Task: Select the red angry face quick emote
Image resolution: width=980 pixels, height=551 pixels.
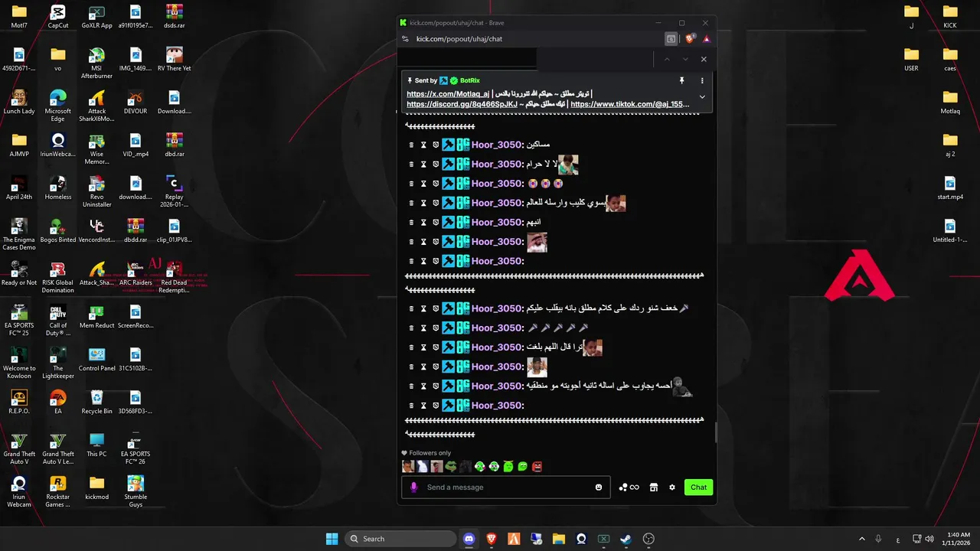Action: pyautogui.click(x=537, y=466)
